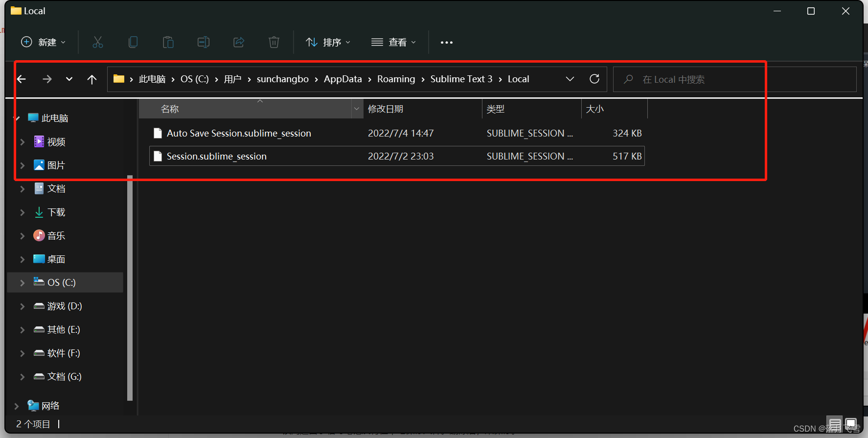
Task: Sort by 大小 column header
Action: [615, 109]
